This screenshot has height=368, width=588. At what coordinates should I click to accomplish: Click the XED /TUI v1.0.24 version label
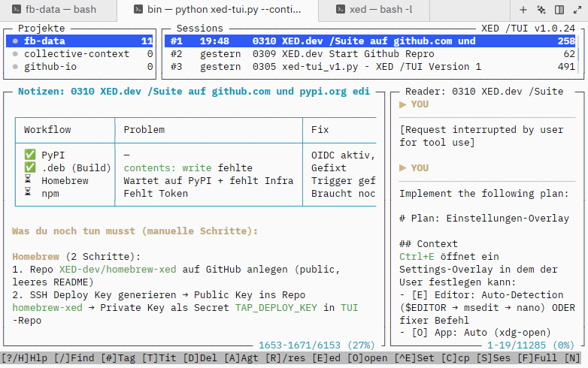click(x=528, y=29)
